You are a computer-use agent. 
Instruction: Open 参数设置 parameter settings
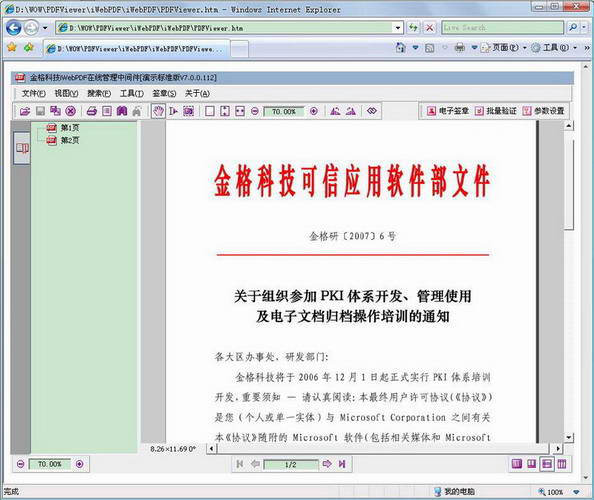tap(544, 111)
